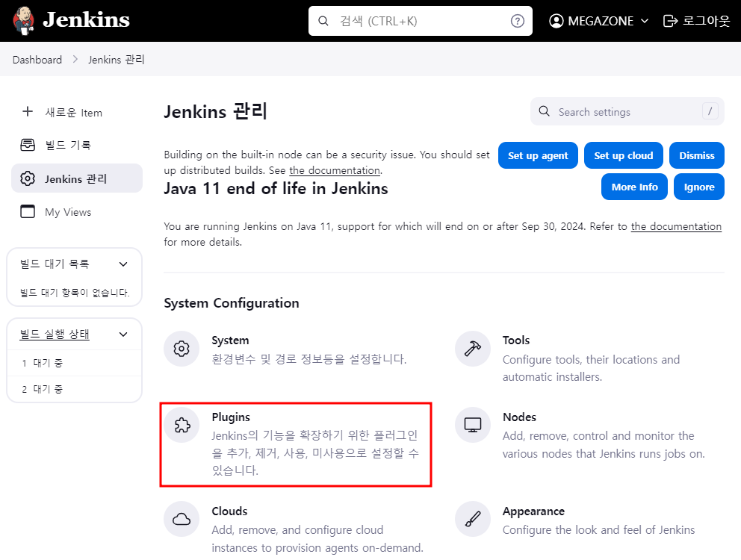Click the 'System Configuration' section heading
The image size is (741, 560).
point(232,303)
